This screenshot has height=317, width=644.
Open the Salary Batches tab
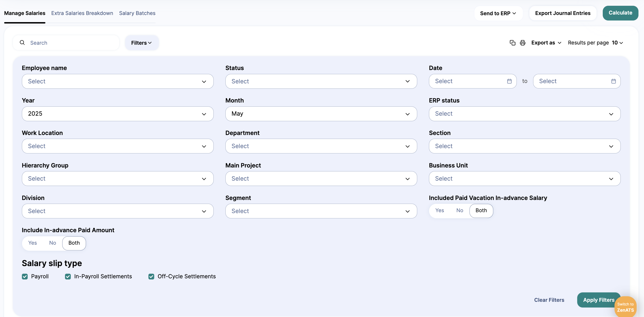(x=137, y=13)
